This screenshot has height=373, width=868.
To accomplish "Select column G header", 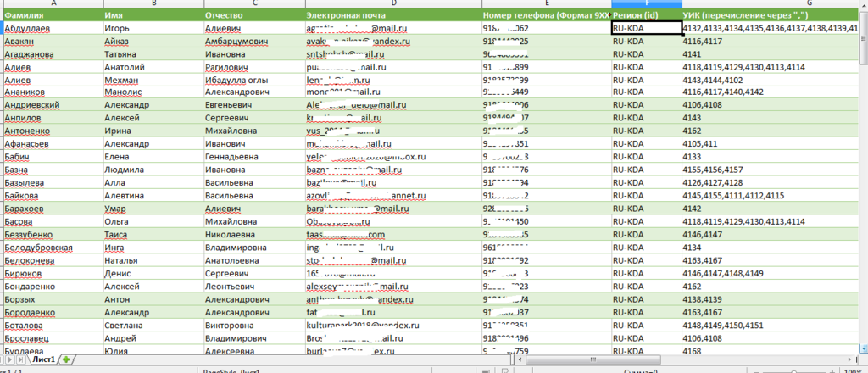I will coord(773,3).
